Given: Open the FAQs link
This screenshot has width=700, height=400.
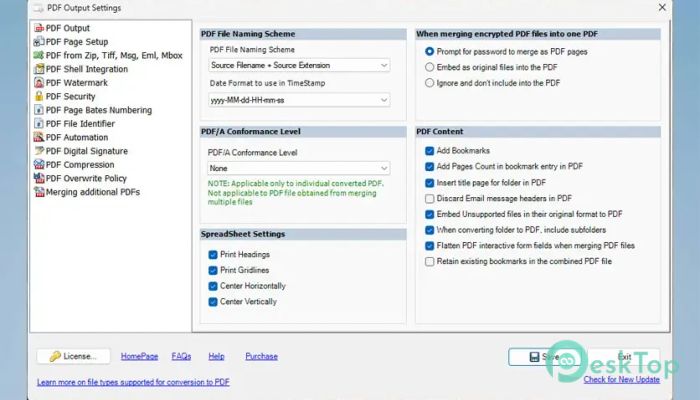Looking at the screenshot, I should click(181, 356).
